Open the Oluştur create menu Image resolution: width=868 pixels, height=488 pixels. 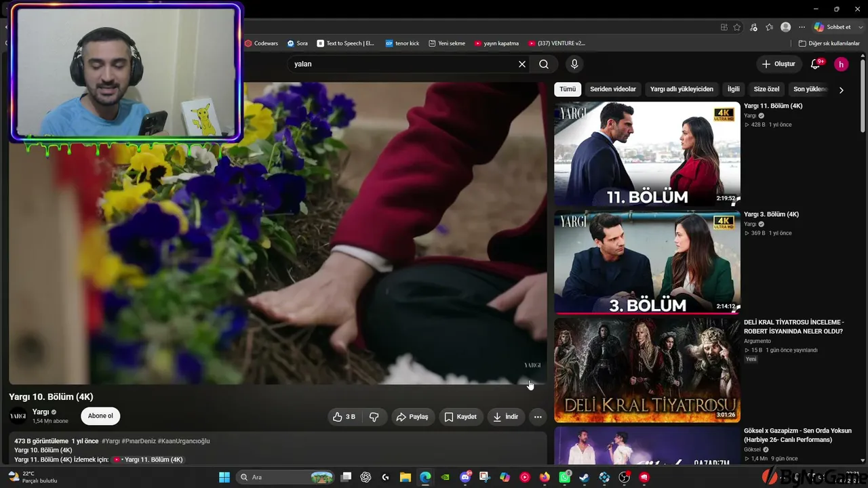click(778, 64)
